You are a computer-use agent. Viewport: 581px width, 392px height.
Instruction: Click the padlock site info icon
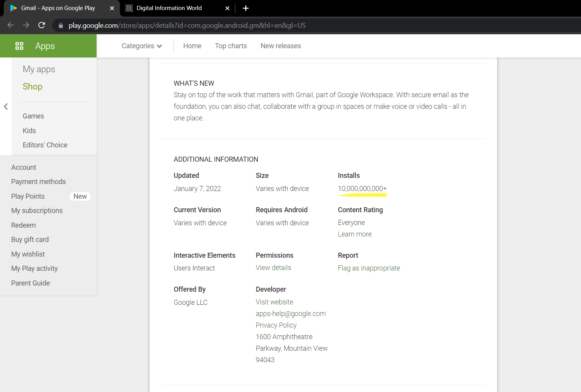point(61,25)
